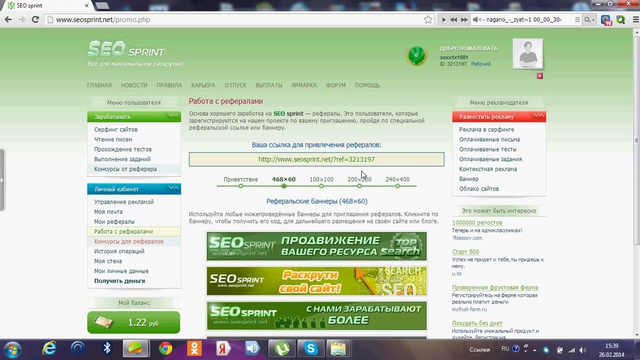
Task: Open Облако сайтов
Action: point(479,189)
